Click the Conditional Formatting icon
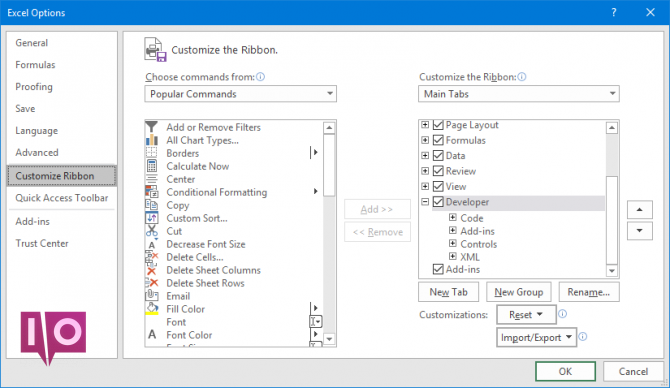 coord(152,192)
